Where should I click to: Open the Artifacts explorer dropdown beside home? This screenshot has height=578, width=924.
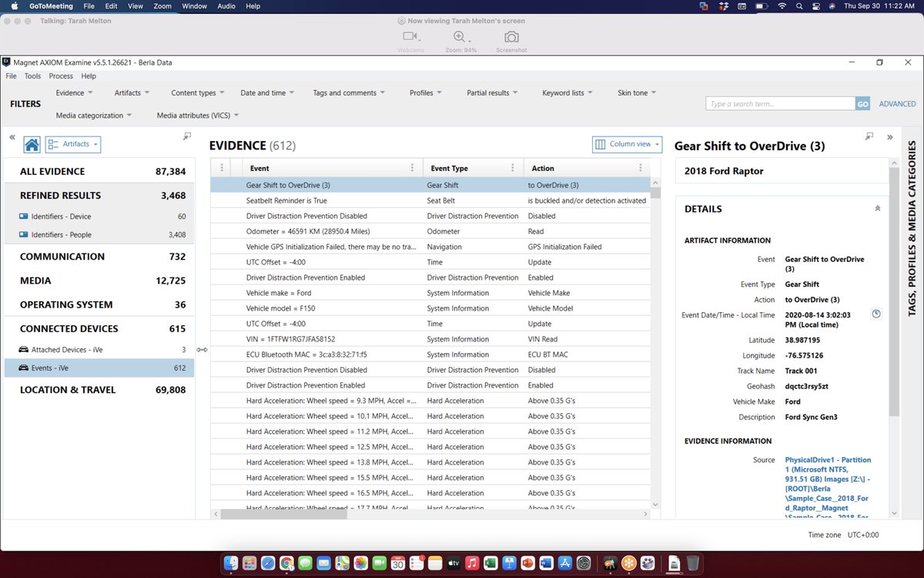(73, 144)
